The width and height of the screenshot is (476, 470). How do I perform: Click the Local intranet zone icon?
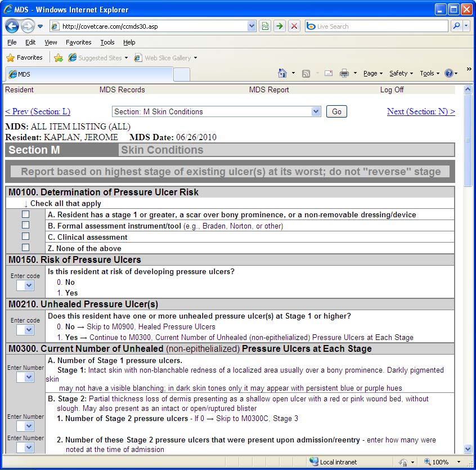click(x=313, y=462)
